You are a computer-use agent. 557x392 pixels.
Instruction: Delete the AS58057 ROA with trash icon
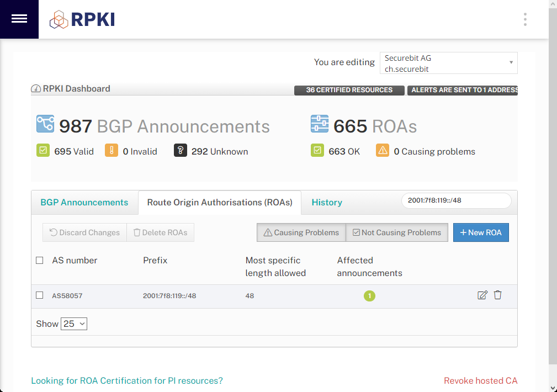coord(498,295)
